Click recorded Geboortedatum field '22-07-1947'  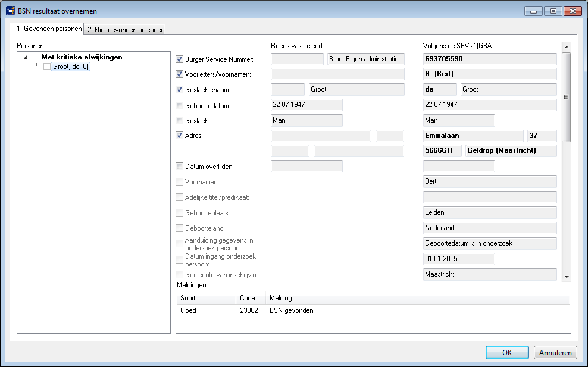[306, 105]
